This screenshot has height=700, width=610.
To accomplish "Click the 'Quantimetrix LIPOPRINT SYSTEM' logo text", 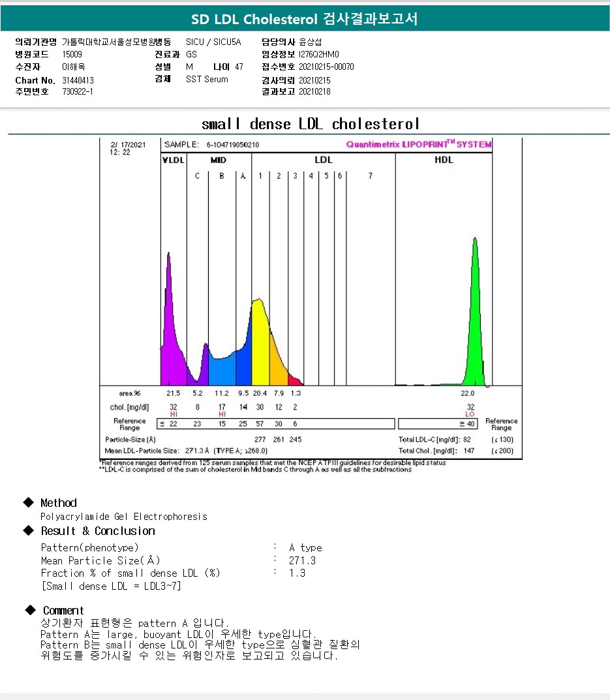I will tap(418, 144).
